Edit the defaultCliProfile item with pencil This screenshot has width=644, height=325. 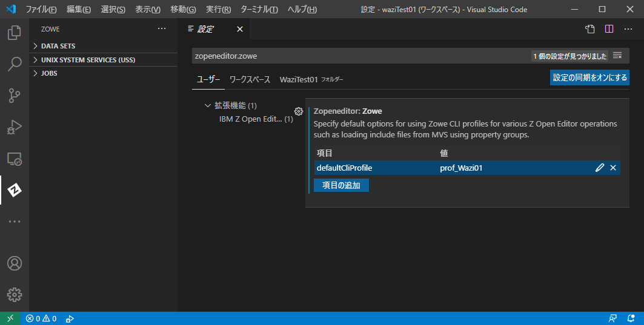pos(600,168)
